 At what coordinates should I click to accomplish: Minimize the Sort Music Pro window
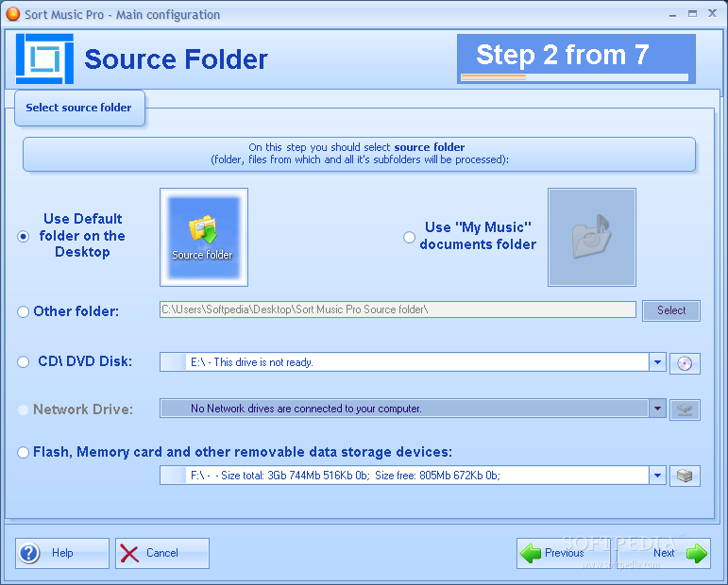(672, 14)
